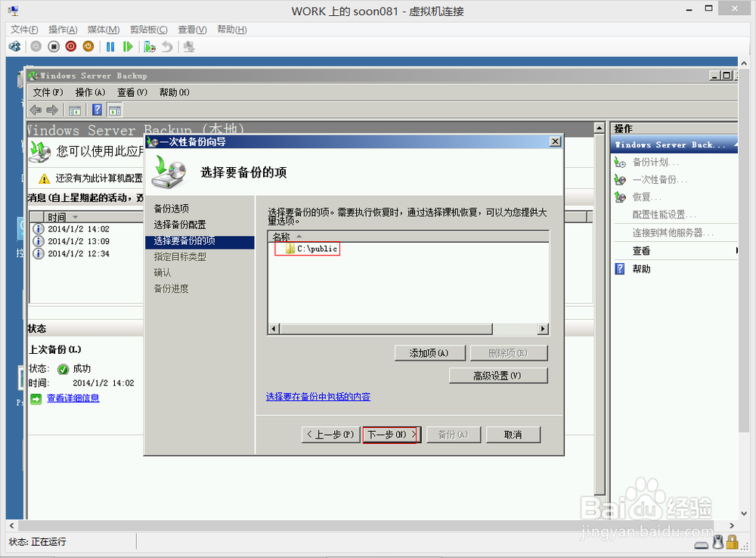Viewport: 756px width, 558px height.
Task: Click the Start VM power icon
Action: (36, 46)
